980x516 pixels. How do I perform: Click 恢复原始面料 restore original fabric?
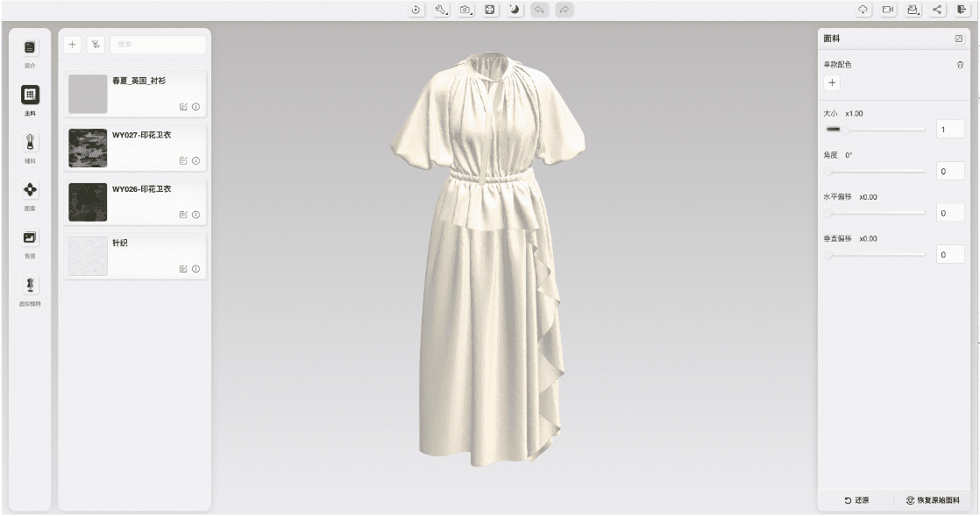point(932,500)
